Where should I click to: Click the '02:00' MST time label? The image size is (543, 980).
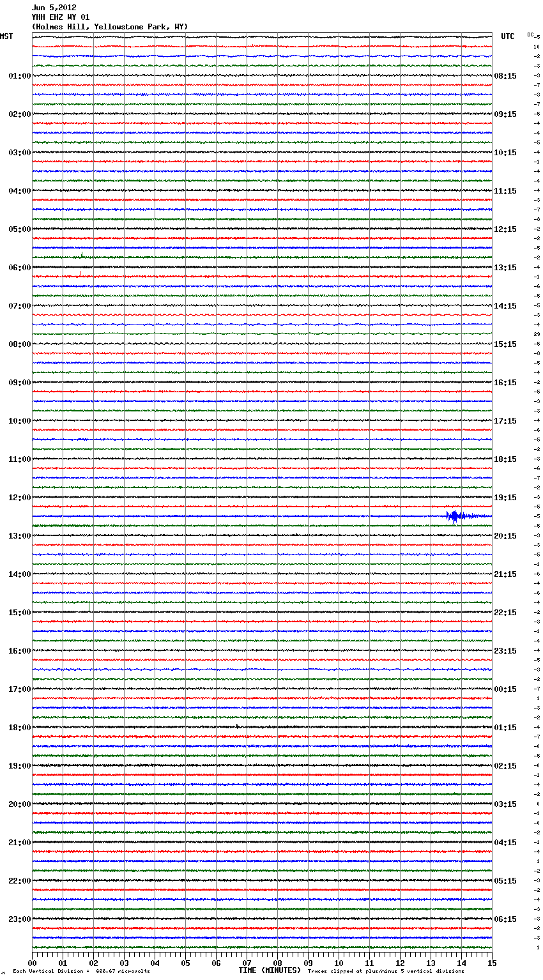(x=20, y=114)
